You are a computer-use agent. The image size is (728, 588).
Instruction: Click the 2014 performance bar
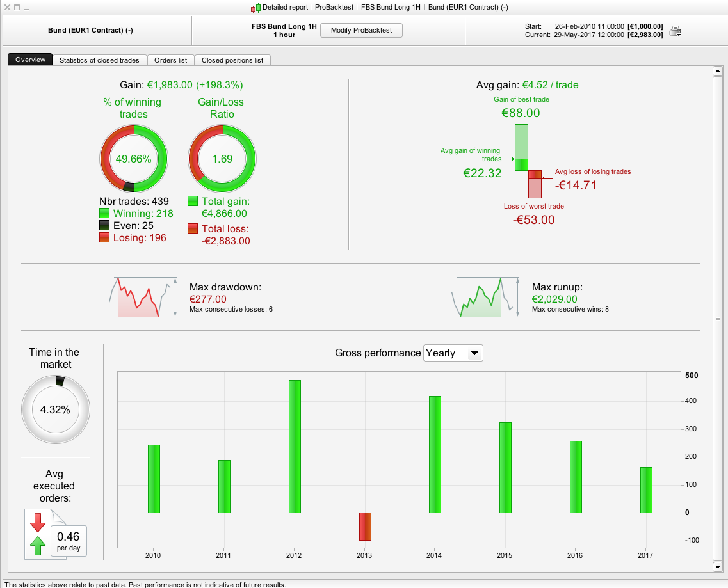[x=435, y=455]
